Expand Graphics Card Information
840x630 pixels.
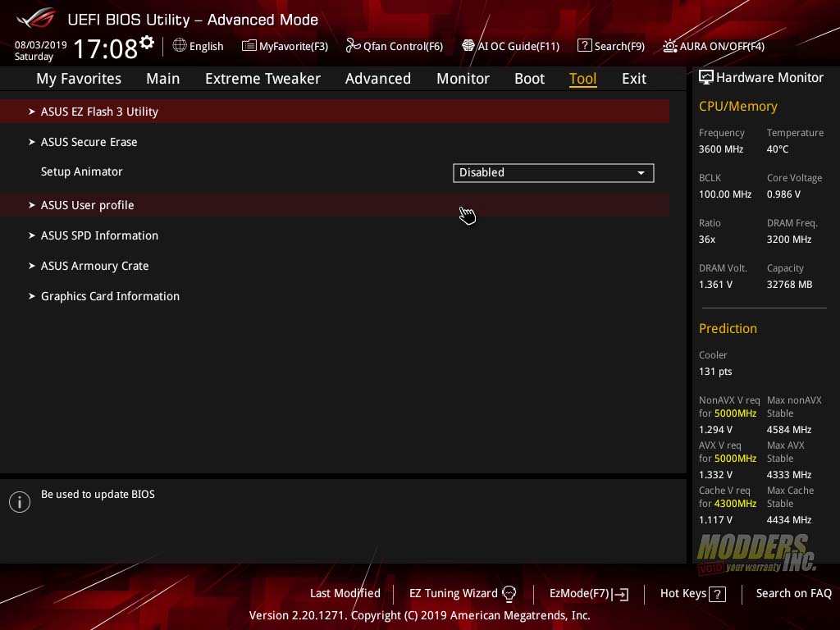(335, 296)
